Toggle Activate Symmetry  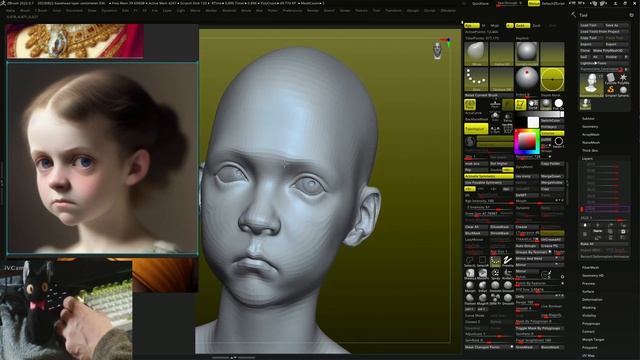point(489,176)
